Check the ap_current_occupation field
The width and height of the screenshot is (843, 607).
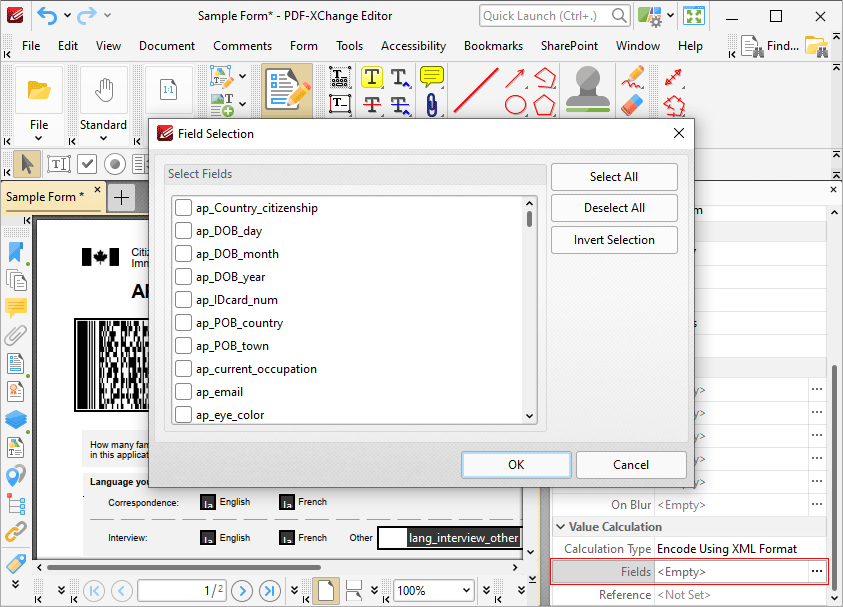click(183, 369)
